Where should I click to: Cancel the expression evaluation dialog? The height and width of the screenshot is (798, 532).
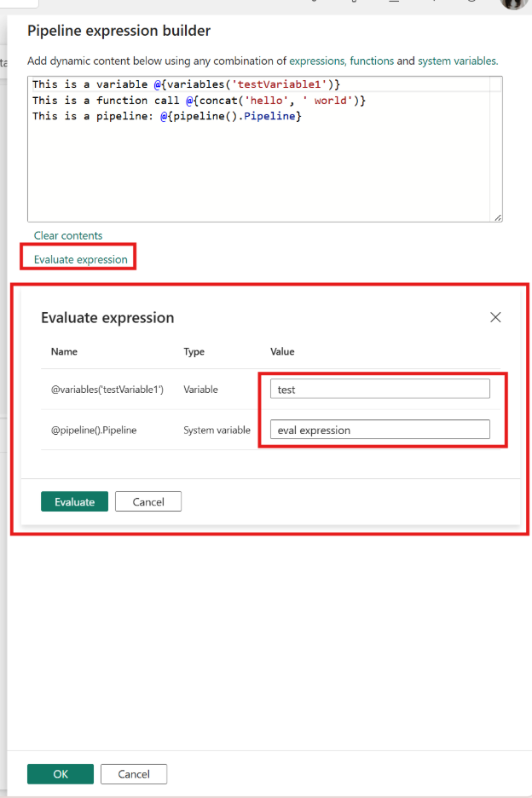coord(147,501)
